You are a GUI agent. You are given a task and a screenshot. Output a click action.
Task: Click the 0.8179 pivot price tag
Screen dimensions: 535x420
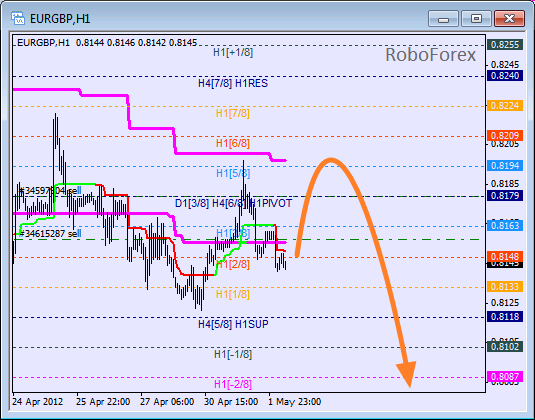(x=505, y=196)
